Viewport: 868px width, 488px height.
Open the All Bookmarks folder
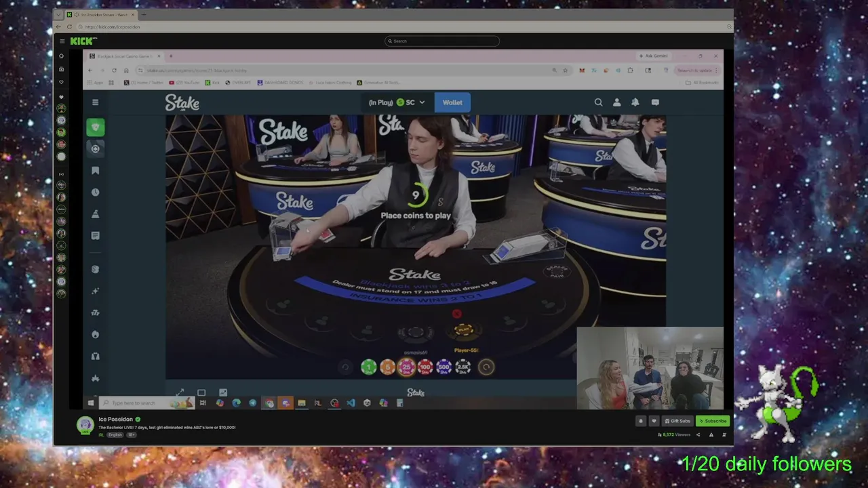pyautogui.click(x=703, y=83)
